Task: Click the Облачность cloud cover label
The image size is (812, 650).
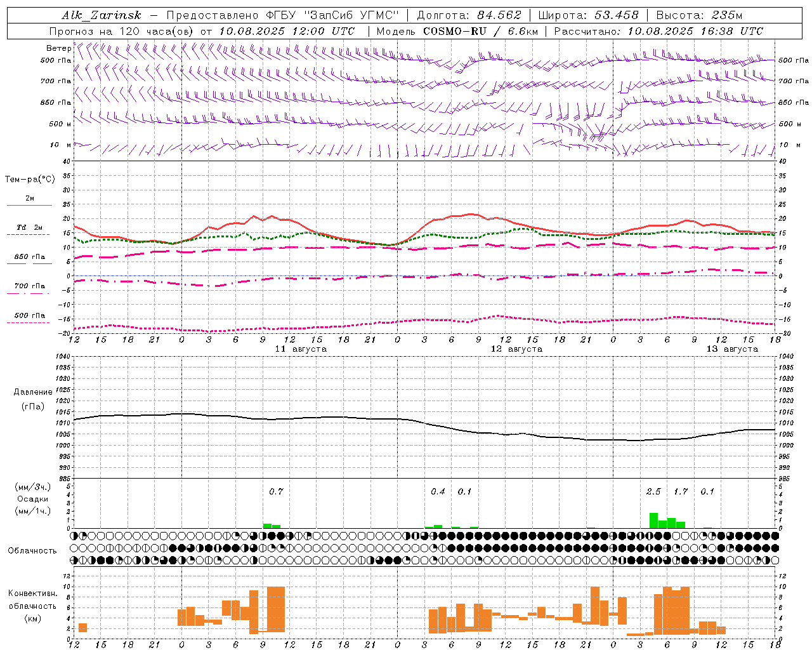Action: (x=32, y=551)
